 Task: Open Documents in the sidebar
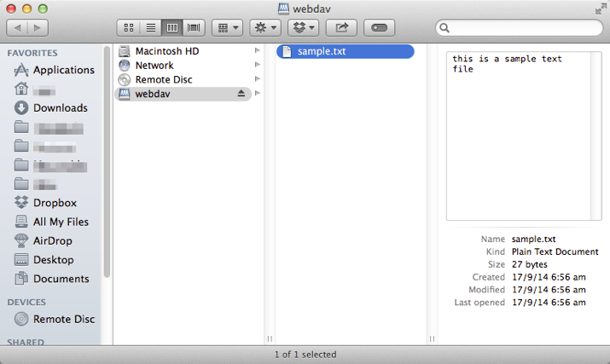pyautogui.click(x=52, y=279)
